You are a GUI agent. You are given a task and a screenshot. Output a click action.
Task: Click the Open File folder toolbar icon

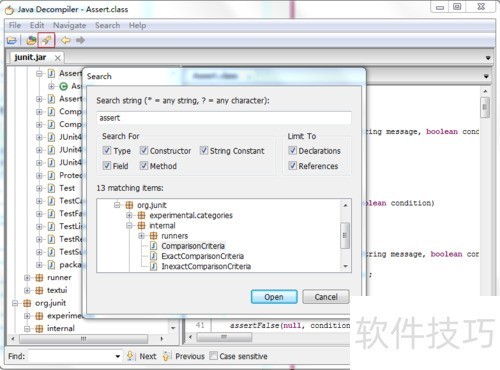[x=12, y=41]
